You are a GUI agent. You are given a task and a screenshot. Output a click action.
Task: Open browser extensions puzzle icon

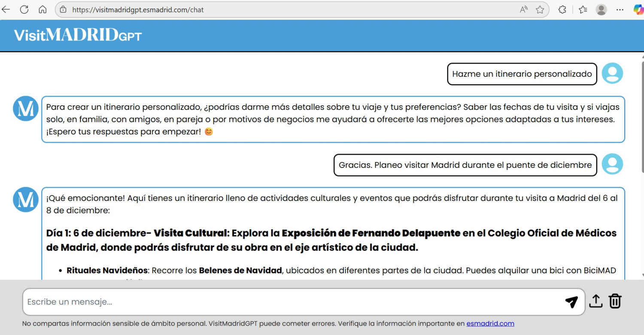click(562, 9)
